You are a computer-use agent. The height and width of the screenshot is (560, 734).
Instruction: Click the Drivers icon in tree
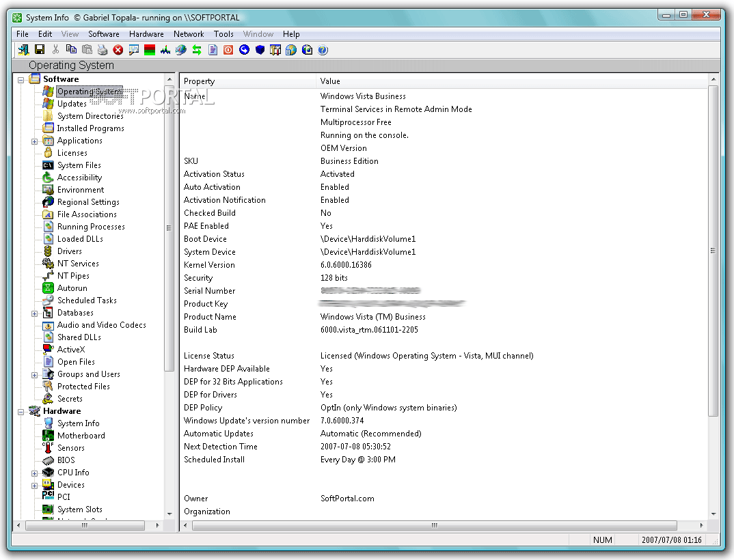48,251
